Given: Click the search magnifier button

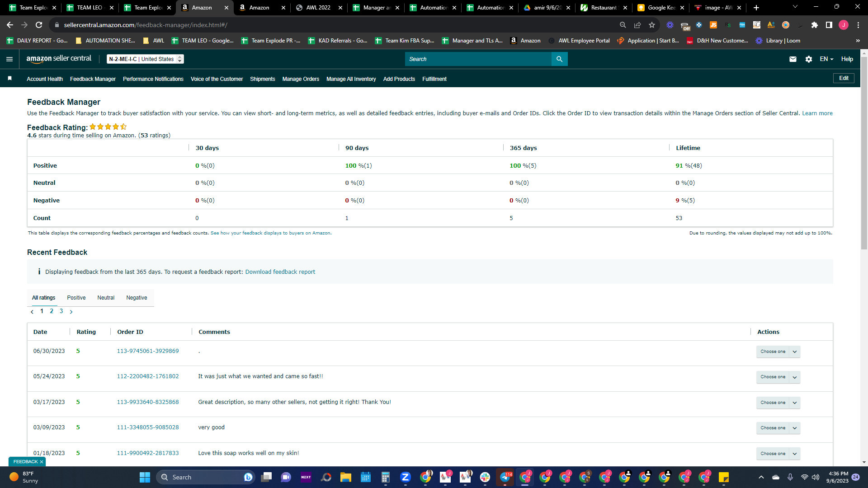Looking at the screenshot, I should tap(559, 59).
